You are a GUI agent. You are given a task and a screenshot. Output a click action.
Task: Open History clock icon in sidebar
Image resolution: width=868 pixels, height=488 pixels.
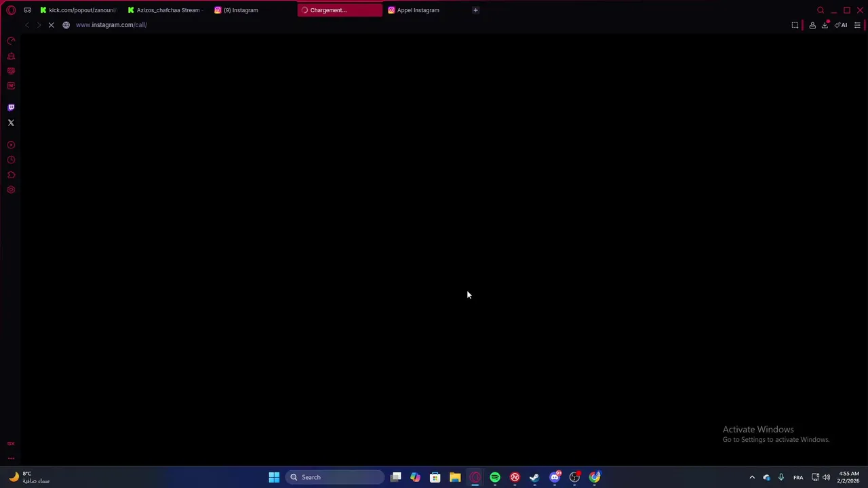[11, 160]
